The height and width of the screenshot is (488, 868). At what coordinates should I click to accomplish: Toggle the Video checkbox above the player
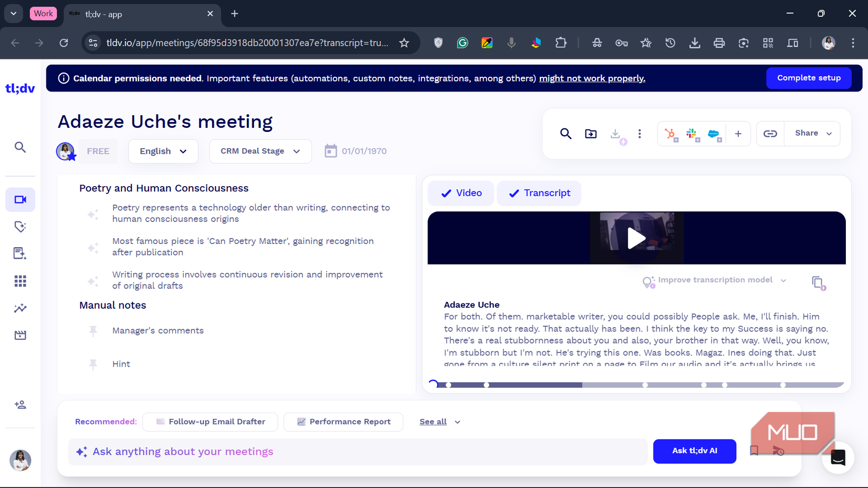click(x=461, y=193)
